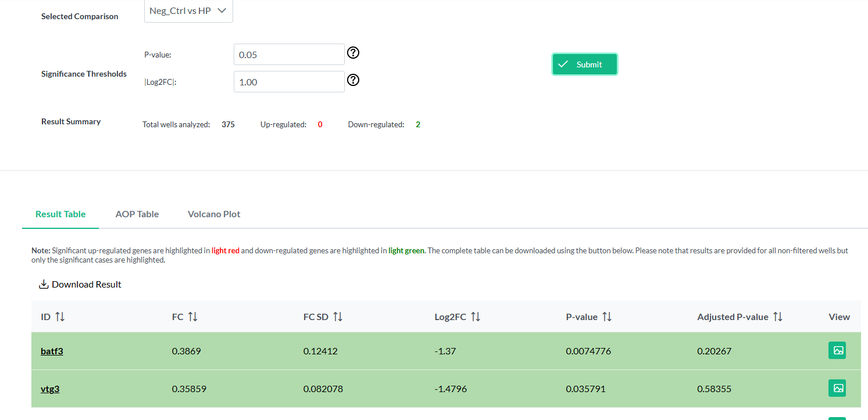View image for batf3 row

(837, 350)
